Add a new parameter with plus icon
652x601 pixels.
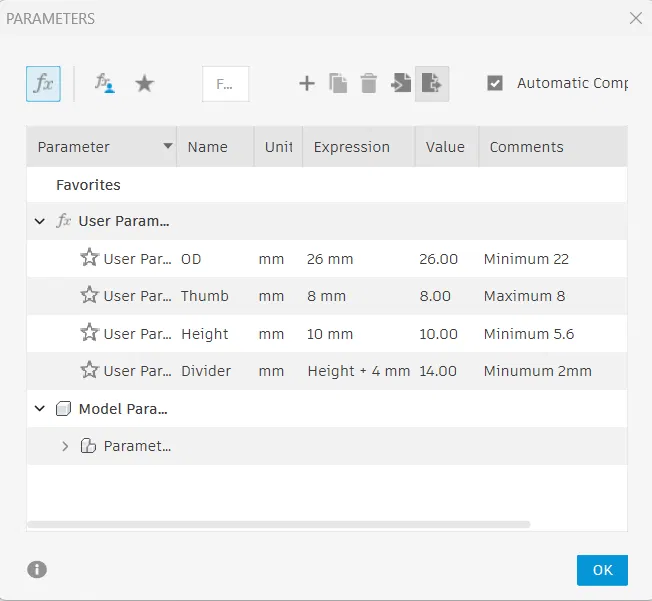[x=307, y=84]
